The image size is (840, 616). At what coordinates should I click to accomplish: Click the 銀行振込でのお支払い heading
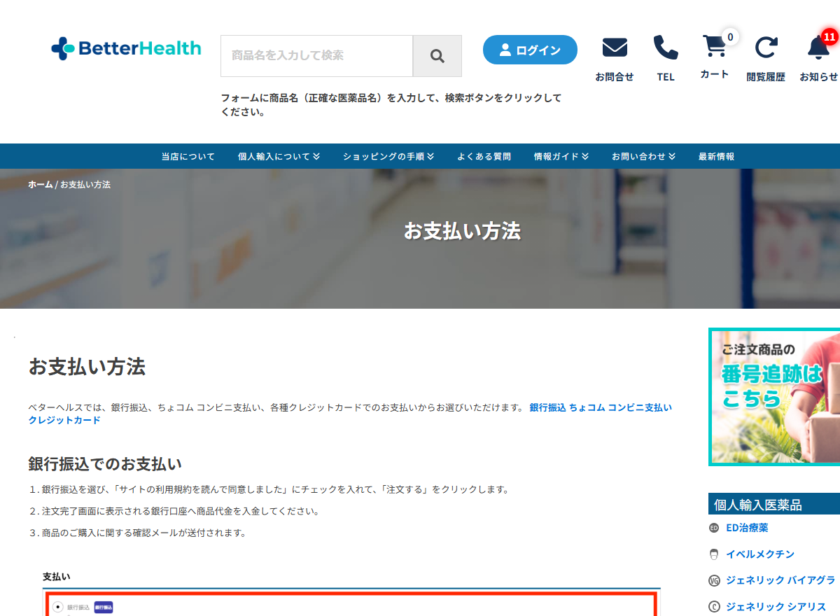click(105, 464)
